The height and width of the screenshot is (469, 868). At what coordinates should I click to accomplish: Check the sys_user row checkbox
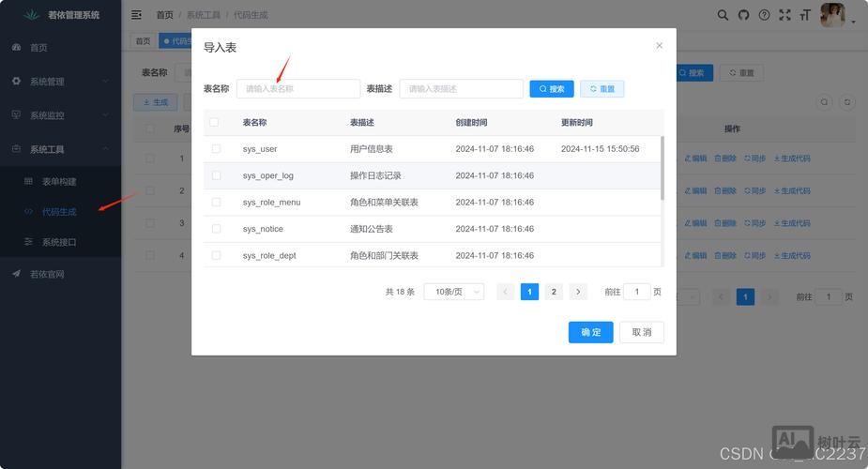[216, 149]
